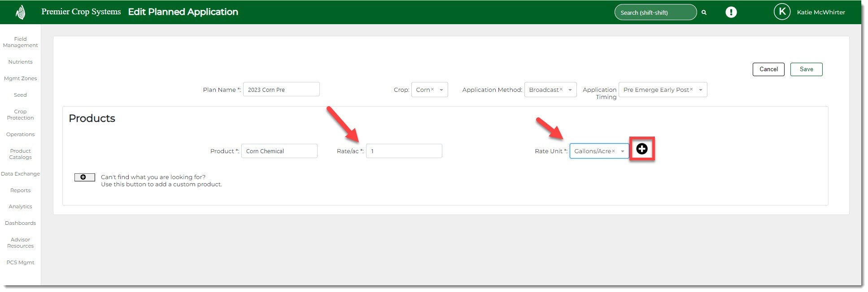Open Field Management in sidebar
This screenshot has height=292, width=868.
point(20,42)
